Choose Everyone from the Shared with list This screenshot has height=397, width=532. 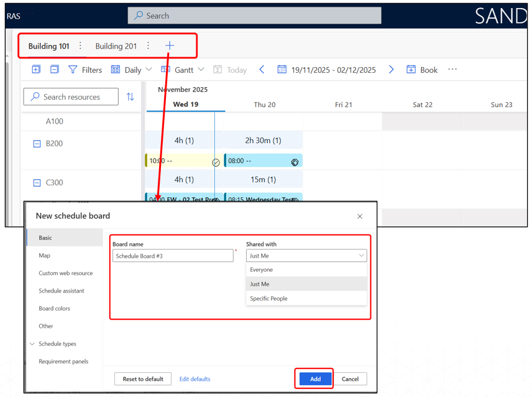point(262,270)
